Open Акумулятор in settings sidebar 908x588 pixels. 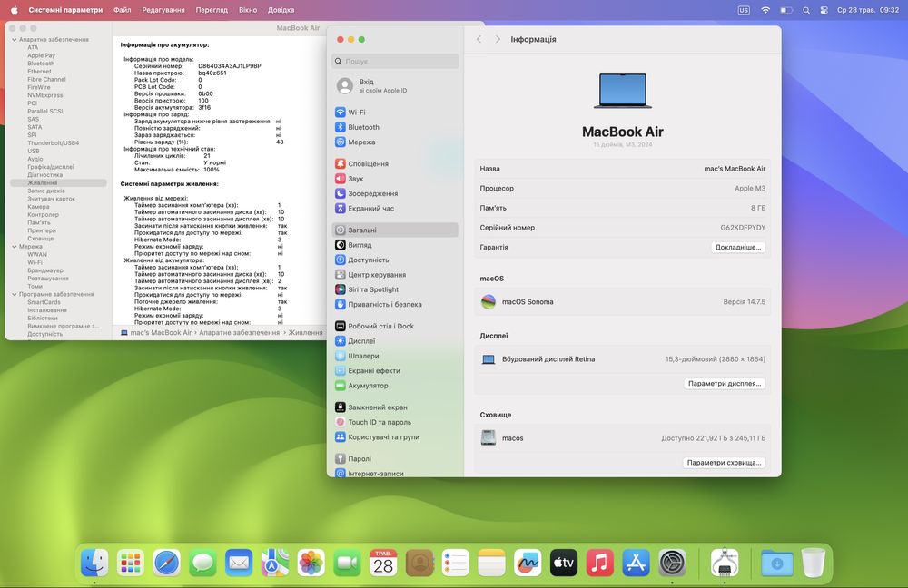(x=395, y=386)
